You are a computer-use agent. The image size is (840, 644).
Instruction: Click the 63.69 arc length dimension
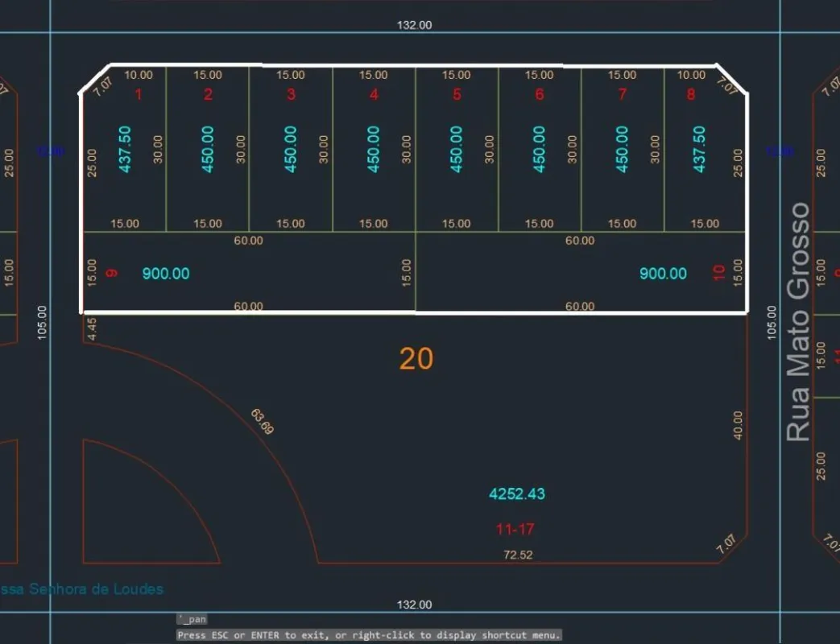pos(263,422)
